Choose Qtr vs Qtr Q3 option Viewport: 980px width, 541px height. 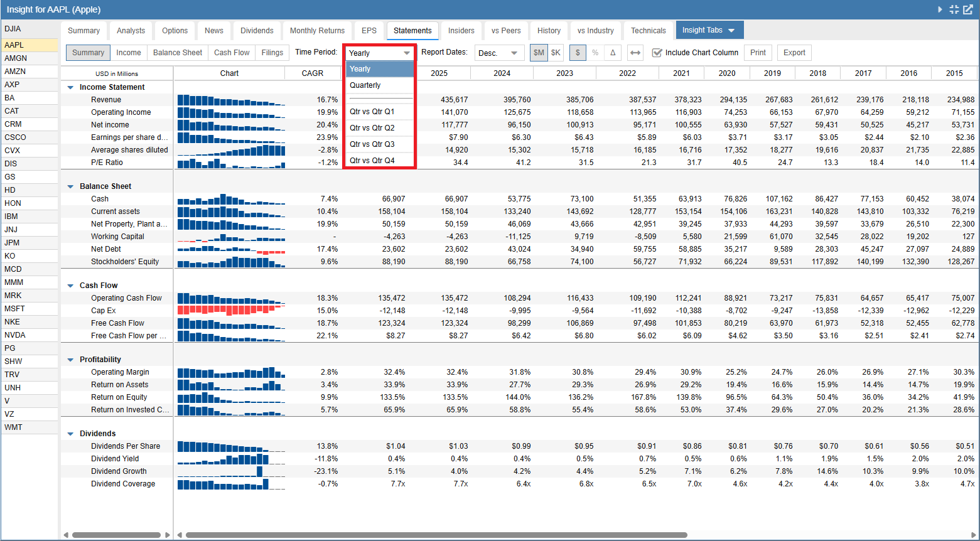click(x=379, y=144)
